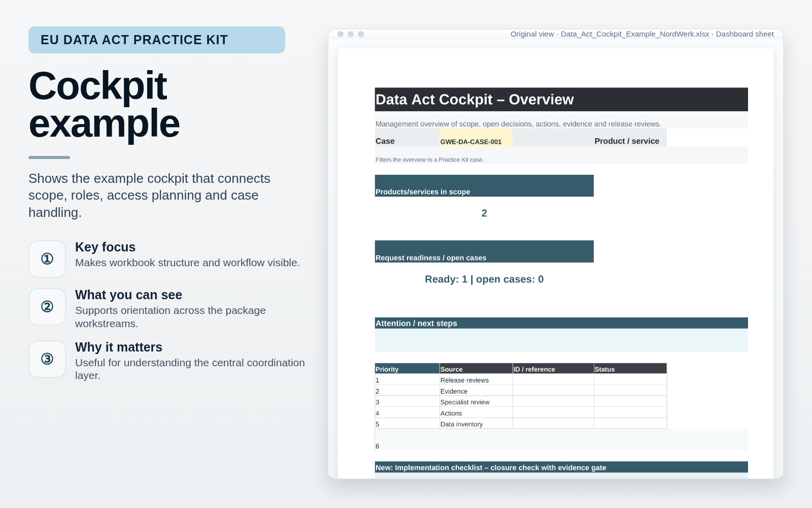Select the yellow GWE-DA-CASE-001 case cell
812x508 pixels.
coord(476,138)
